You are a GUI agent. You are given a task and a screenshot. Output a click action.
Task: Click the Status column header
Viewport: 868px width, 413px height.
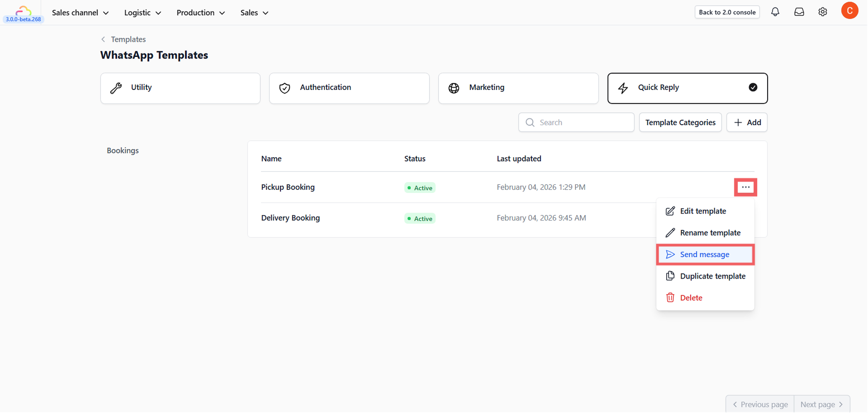pos(414,159)
